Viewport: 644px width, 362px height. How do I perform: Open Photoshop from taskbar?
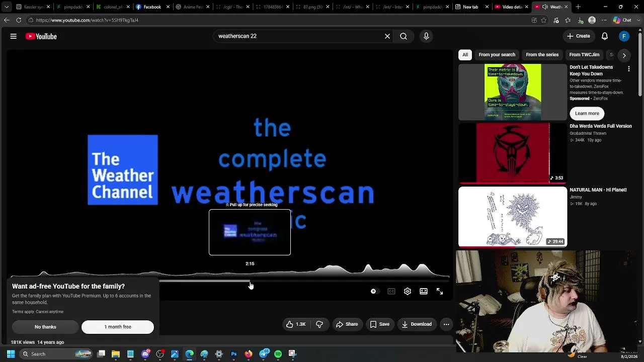(233, 354)
